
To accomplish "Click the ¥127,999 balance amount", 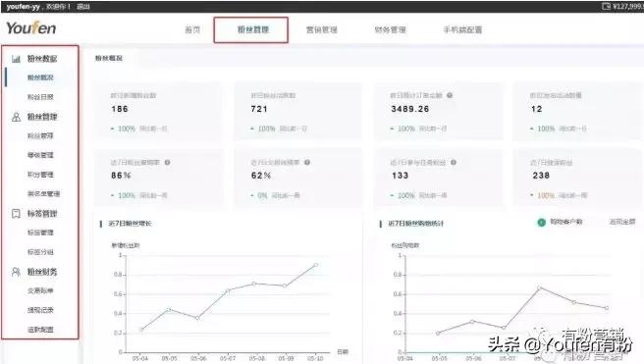I will click(627, 6).
